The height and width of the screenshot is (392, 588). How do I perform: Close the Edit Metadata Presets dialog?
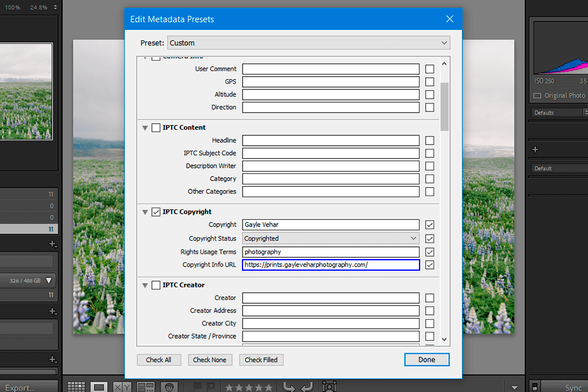coord(450,19)
